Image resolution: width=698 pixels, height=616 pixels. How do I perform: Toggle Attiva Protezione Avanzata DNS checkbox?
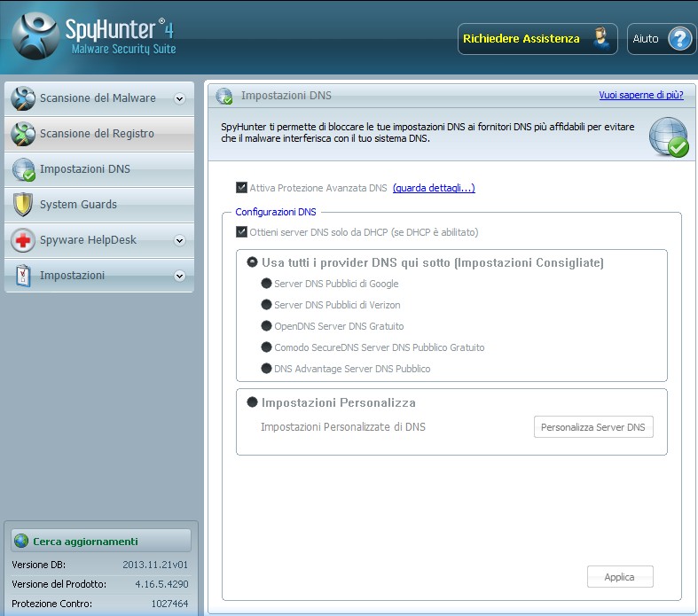(x=241, y=187)
